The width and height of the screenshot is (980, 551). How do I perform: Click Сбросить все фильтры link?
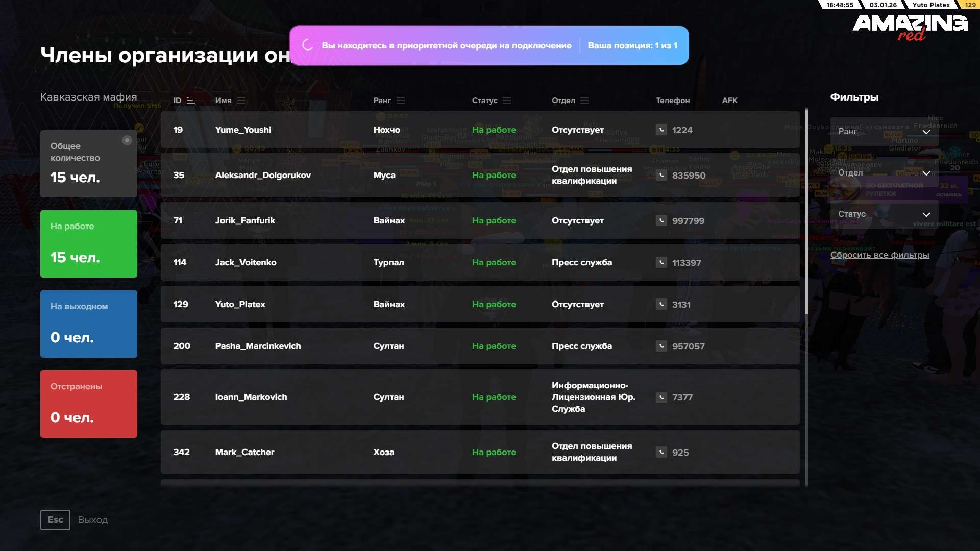pyautogui.click(x=879, y=255)
